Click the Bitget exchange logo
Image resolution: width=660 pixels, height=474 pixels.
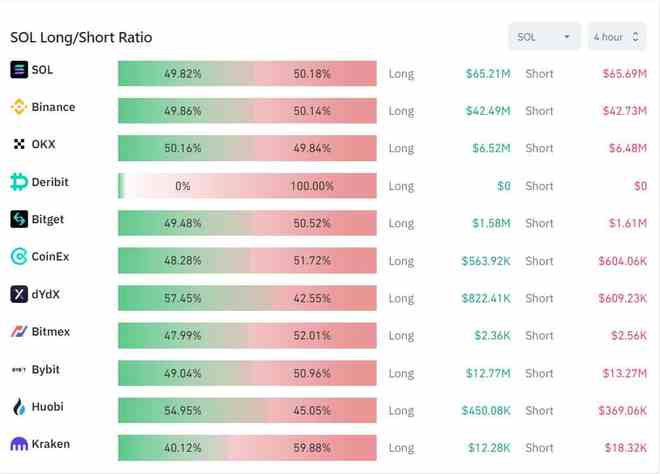pos(19,219)
